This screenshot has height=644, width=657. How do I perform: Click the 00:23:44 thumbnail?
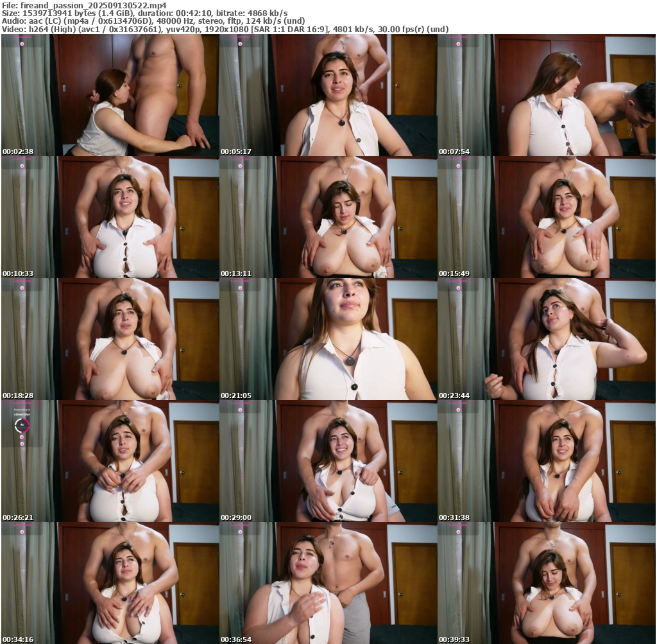pyautogui.click(x=546, y=339)
